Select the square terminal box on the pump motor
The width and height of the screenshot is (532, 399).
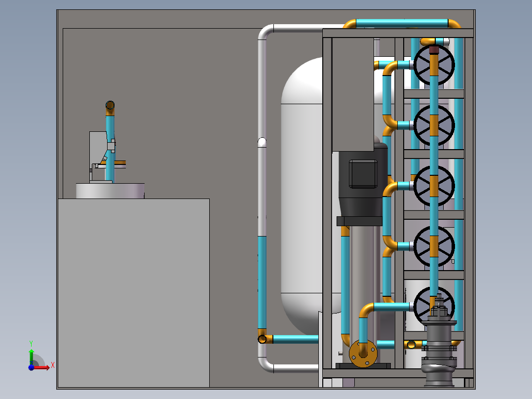tap(363, 174)
